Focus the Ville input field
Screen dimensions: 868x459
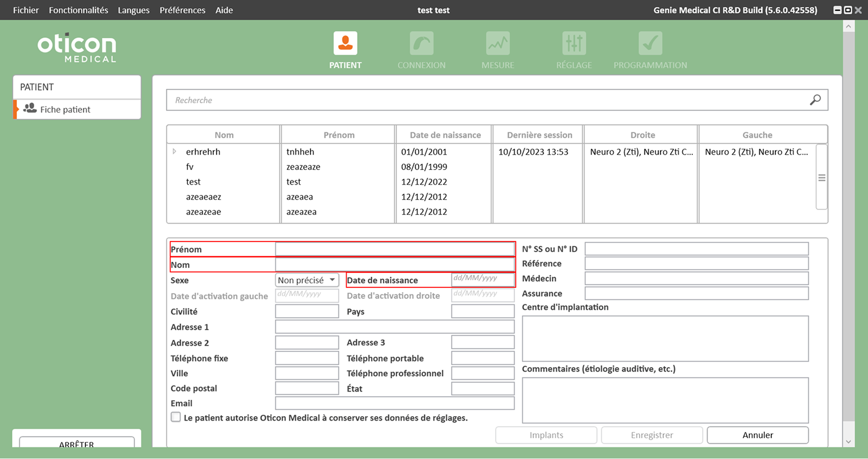click(x=307, y=373)
